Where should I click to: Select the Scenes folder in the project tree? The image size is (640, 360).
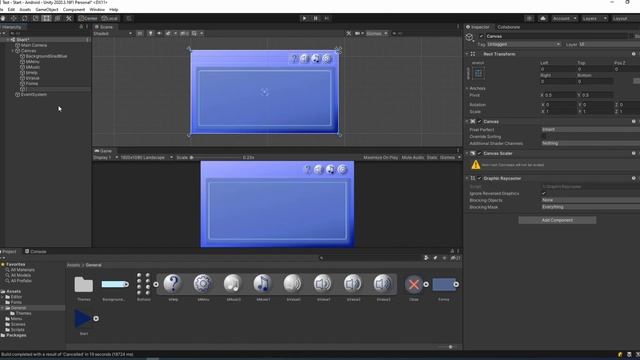18,324
